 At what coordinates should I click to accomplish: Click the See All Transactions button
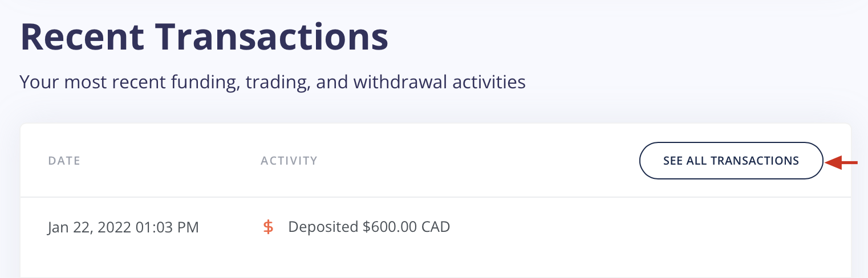click(731, 161)
